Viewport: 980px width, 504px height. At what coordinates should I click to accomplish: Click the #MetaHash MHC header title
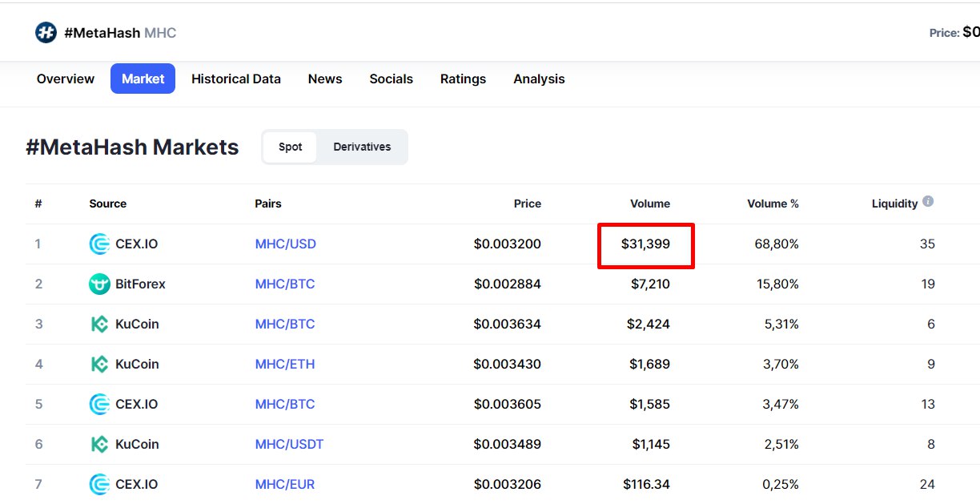120,33
